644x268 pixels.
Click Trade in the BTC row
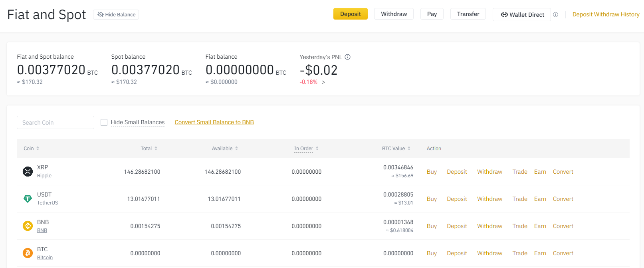tap(520, 253)
